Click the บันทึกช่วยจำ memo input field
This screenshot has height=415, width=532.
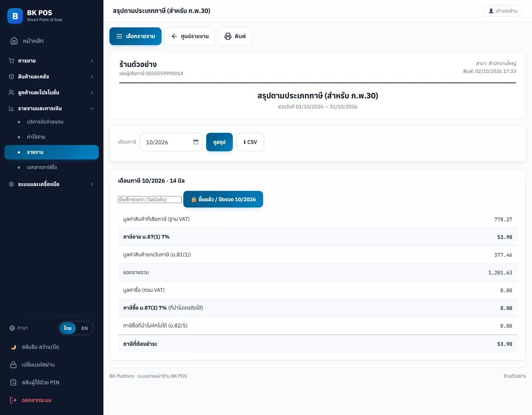point(150,199)
